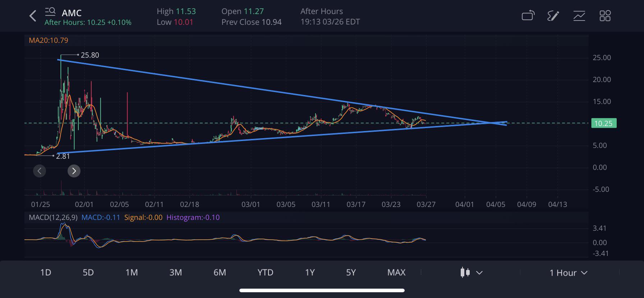Tap the 10.25 current price tag
This screenshot has height=298, width=644.
(604, 123)
